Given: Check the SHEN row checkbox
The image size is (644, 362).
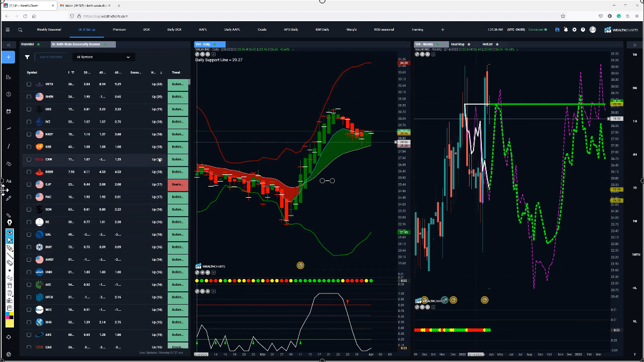Looking at the screenshot, I should pyautogui.click(x=29, y=97).
